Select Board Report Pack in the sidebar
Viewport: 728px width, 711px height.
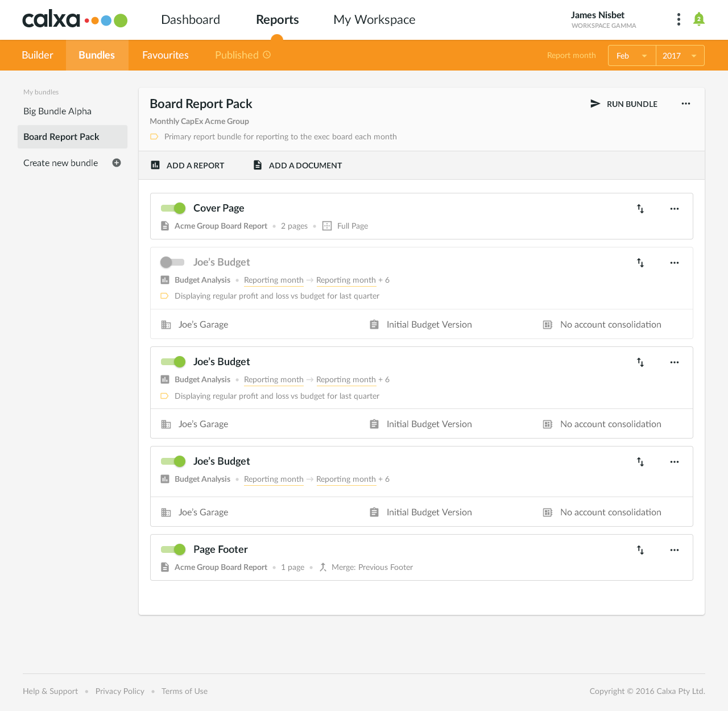tap(72, 137)
